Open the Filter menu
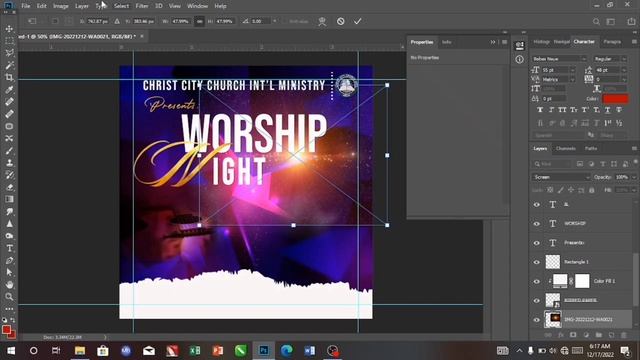Image resolution: width=640 pixels, height=360 pixels. tap(142, 6)
